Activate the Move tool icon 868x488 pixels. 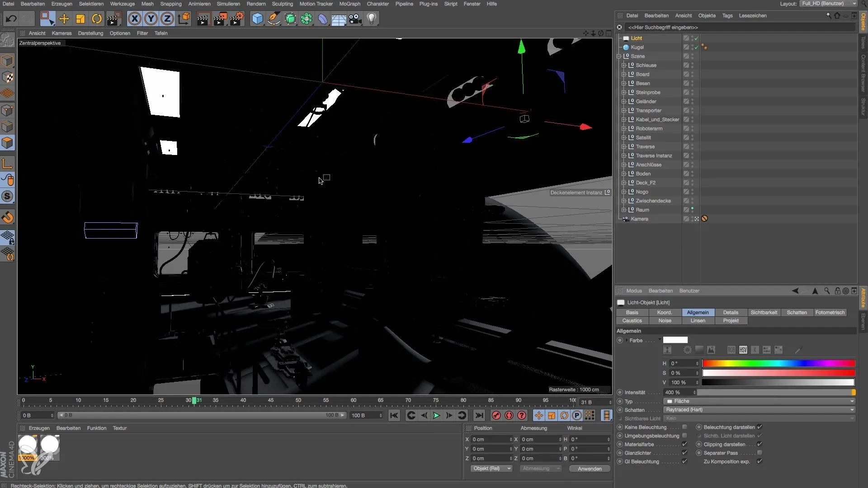(x=64, y=19)
